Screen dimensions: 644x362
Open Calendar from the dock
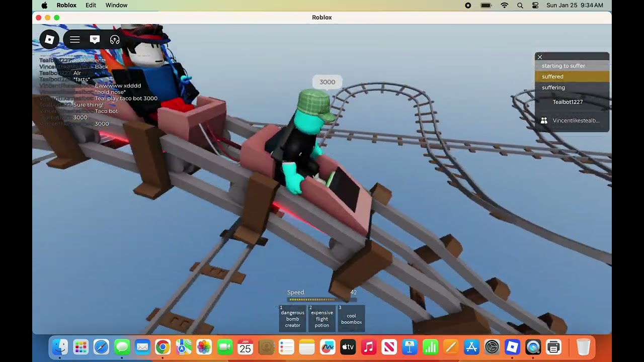click(x=245, y=347)
